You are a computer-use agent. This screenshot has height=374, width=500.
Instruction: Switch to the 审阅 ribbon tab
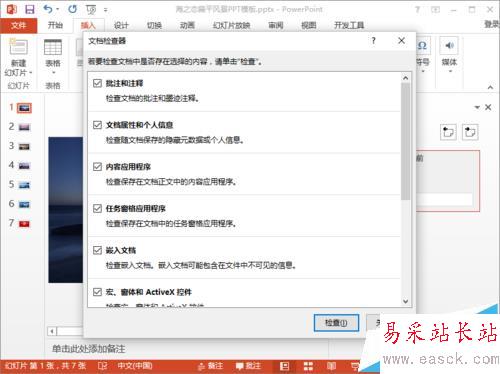pos(276,25)
